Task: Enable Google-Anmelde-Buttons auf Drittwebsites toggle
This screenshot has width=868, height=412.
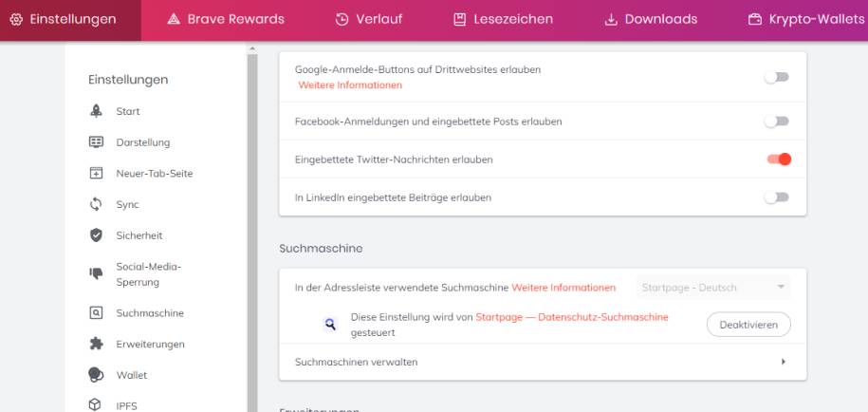Action: coord(777,77)
